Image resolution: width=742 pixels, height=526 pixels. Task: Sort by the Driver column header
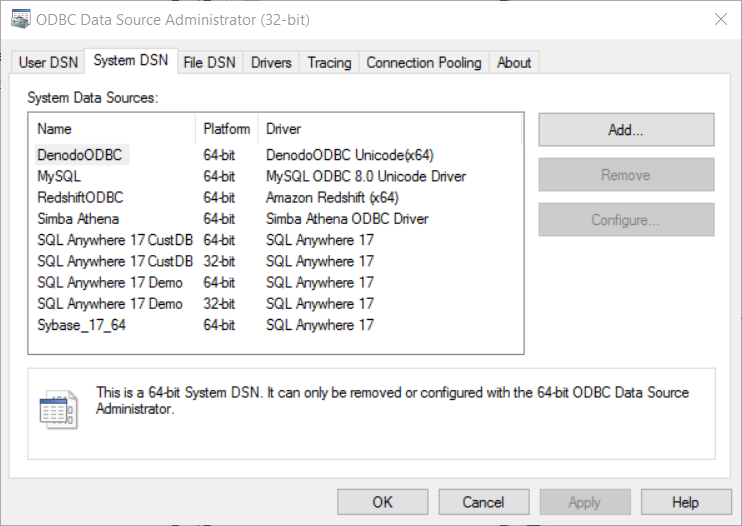click(390, 129)
